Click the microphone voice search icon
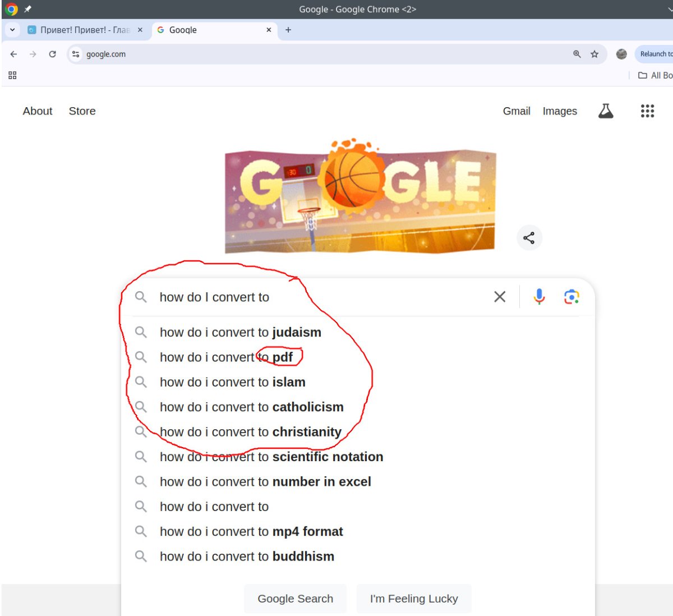Screen dimensions: 673x616 point(539,296)
